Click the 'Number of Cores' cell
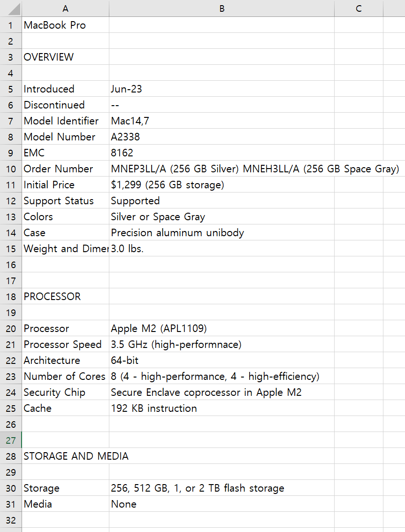This screenshot has width=405, height=532. tap(65, 376)
